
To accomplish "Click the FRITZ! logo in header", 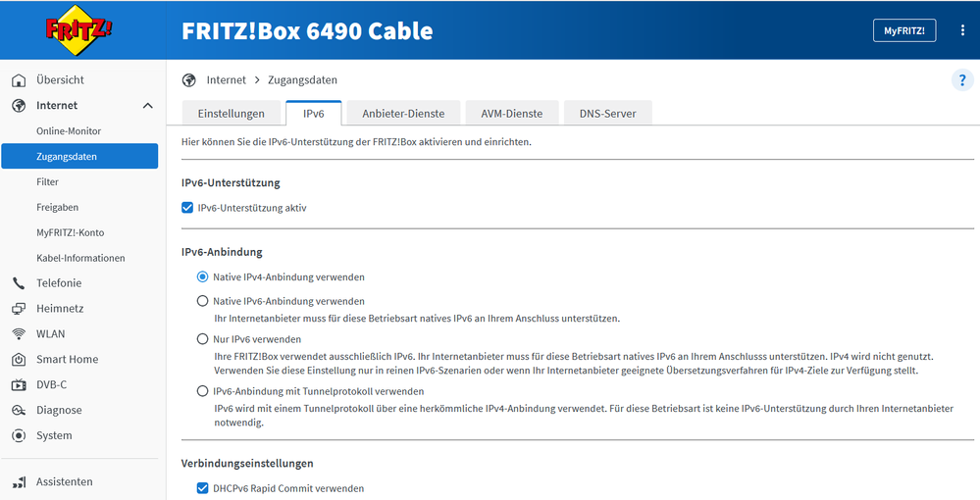I will [x=78, y=29].
